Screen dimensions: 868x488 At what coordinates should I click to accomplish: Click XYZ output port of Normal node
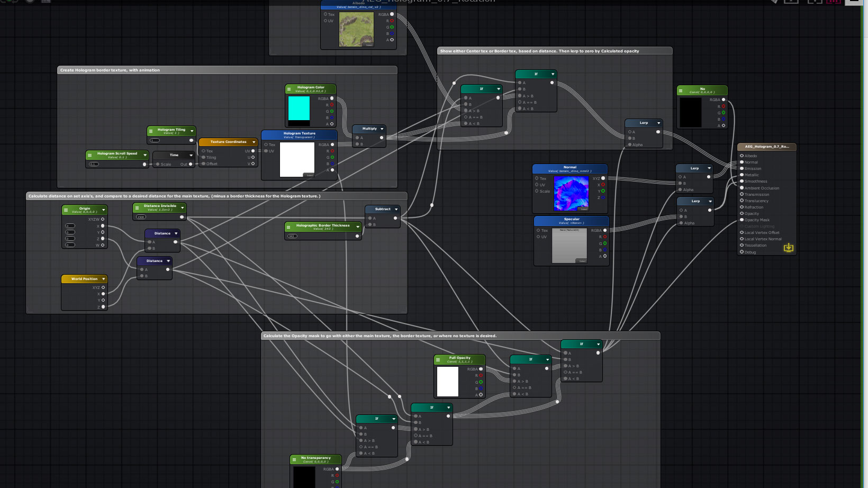pyautogui.click(x=603, y=178)
